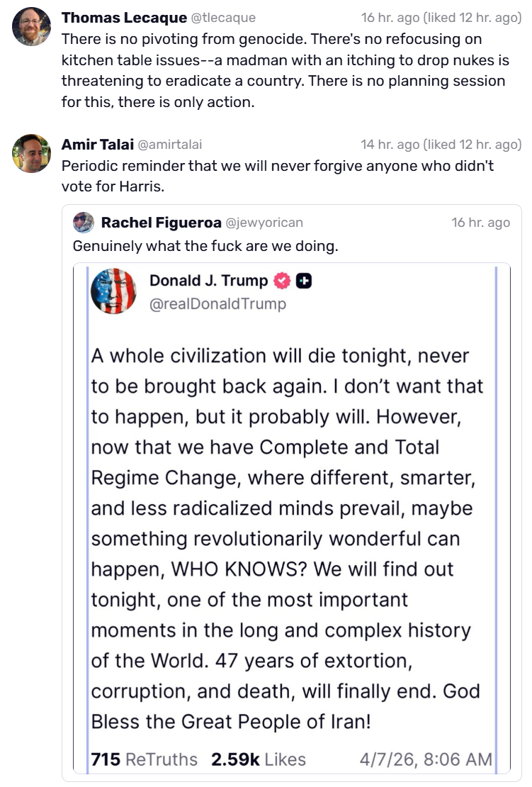Click the red verified badge icon
532x787 pixels.
pos(282,281)
